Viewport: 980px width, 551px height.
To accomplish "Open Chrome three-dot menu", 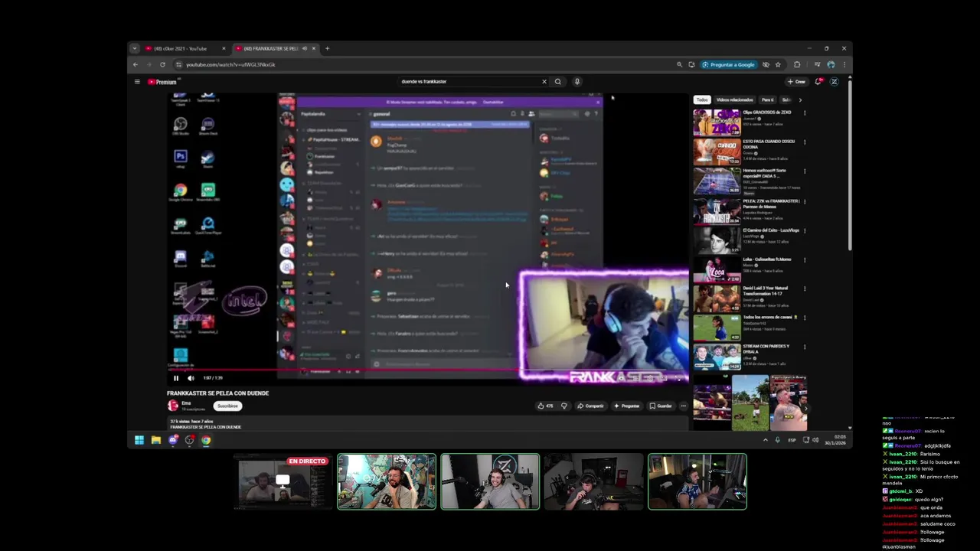I will tap(844, 64).
